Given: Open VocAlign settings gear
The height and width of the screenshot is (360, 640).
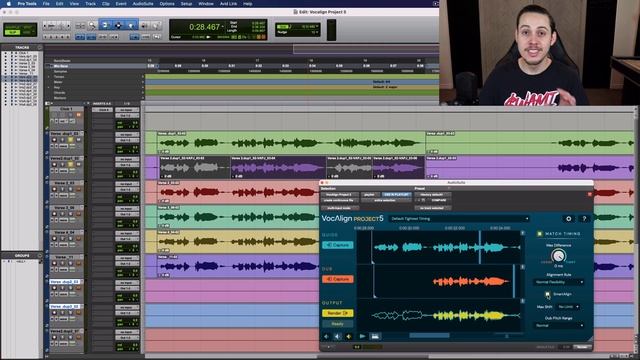Looking at the screenshot, I should click(569, 219).
